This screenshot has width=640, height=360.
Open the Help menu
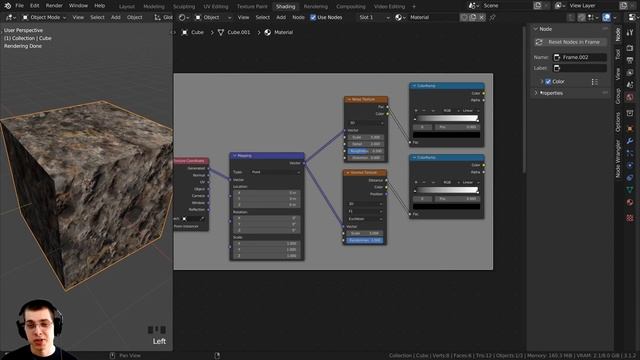tap(100, 6)
